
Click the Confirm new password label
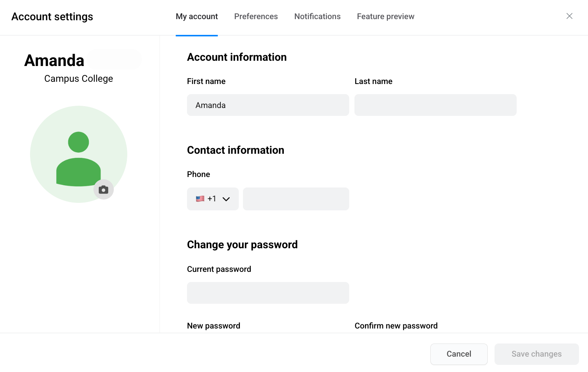click(396, 325)
